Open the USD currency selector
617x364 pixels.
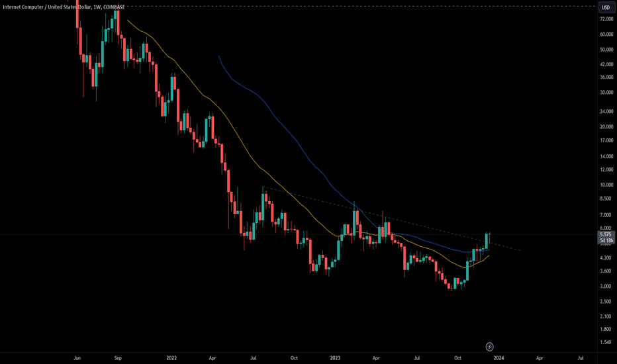pos(606,7)
